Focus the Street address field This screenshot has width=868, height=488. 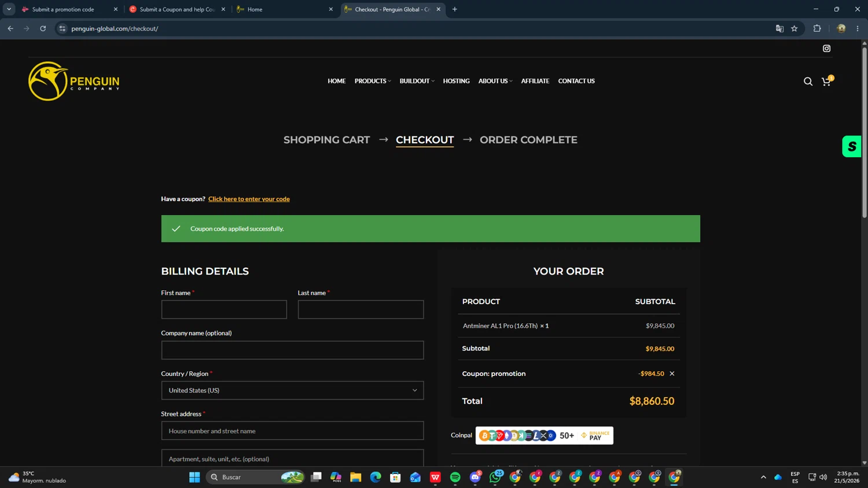pos(292,431)
